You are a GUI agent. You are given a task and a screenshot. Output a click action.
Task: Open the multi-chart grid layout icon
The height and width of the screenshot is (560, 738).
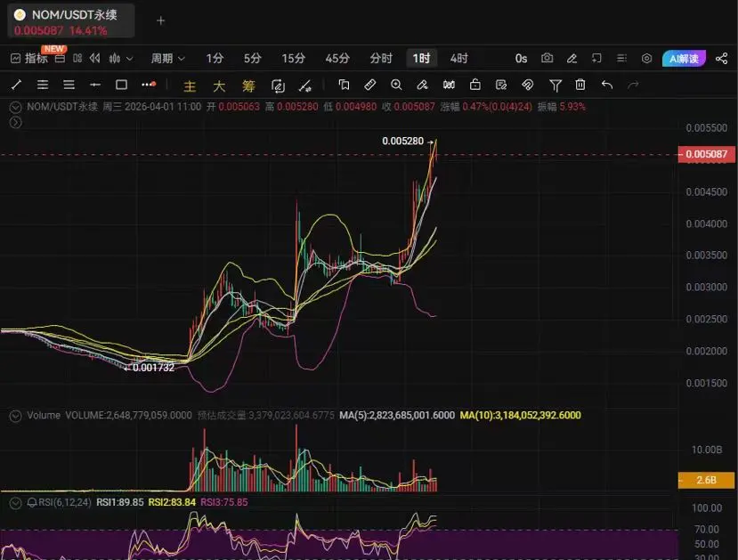(77, 59)
